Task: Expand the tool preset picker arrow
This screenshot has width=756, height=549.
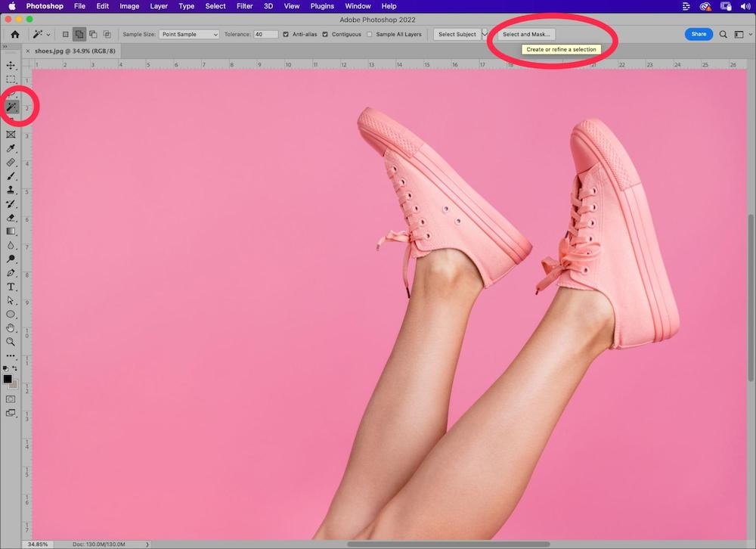Action: tap(49, 34)
